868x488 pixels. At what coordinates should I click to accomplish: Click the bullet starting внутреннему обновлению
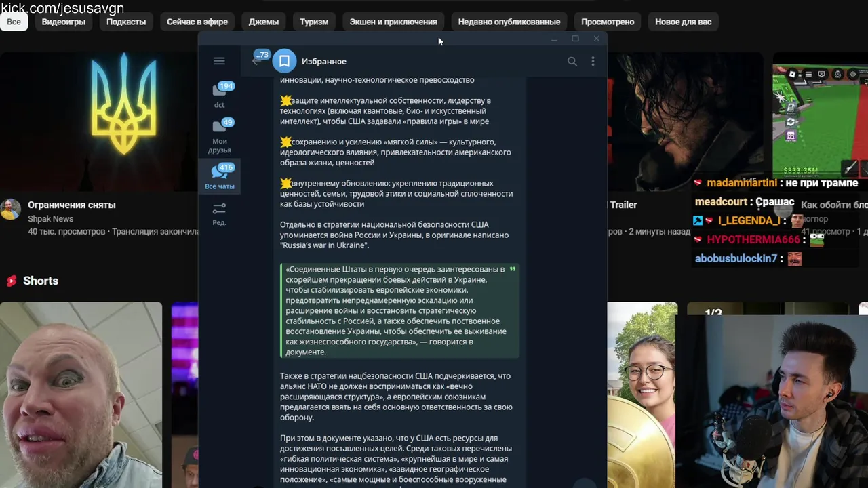point(396,193)
